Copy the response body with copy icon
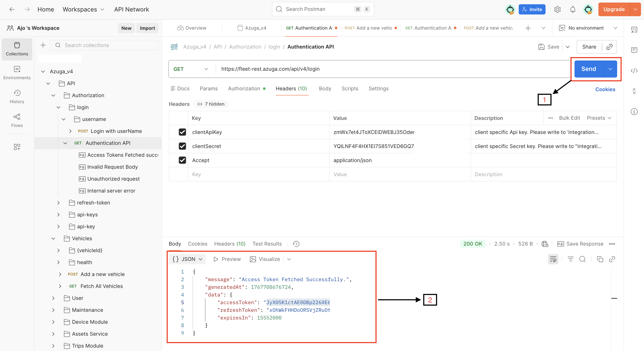 [x=600, y=259]
